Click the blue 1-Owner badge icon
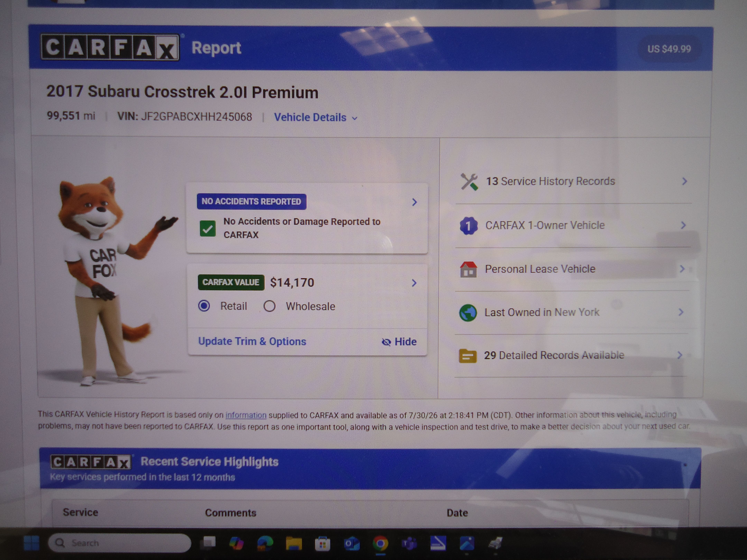Viewport: 747px width, 560px height. (469, 226)
